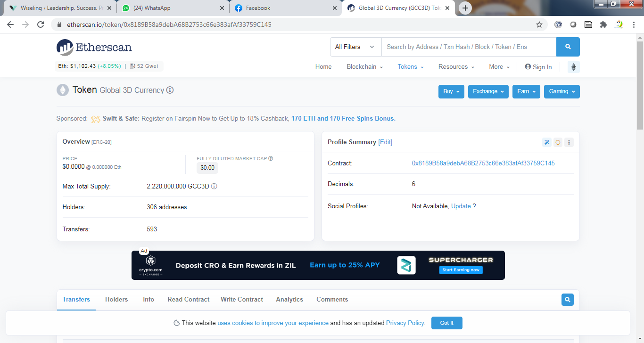Select the Info tab
The width and height of the screenshot is (644, 343).
pyautogui.click(x=149, y=300)
